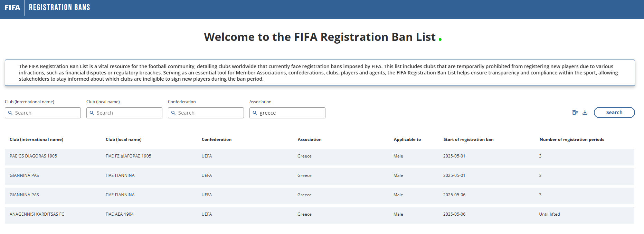Click the clear filters trash icon
This screenshot has width=644, height=234.
pos(575,112)
